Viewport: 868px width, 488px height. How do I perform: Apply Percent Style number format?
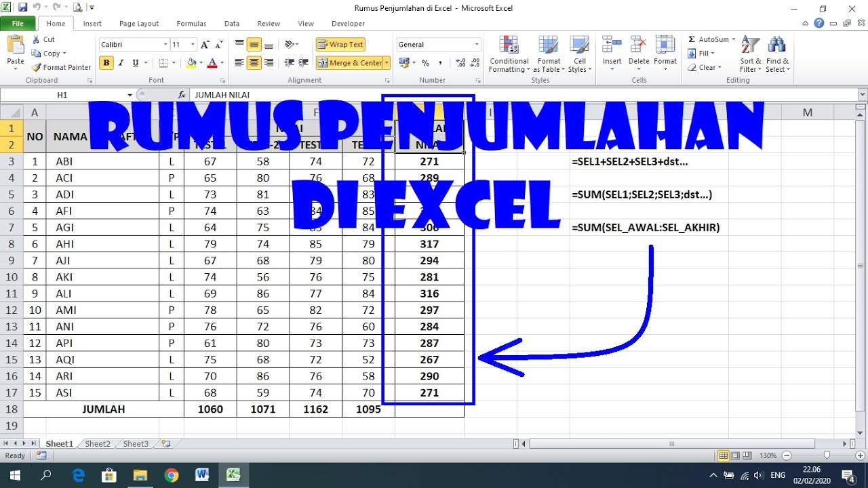tap(425, 63)
